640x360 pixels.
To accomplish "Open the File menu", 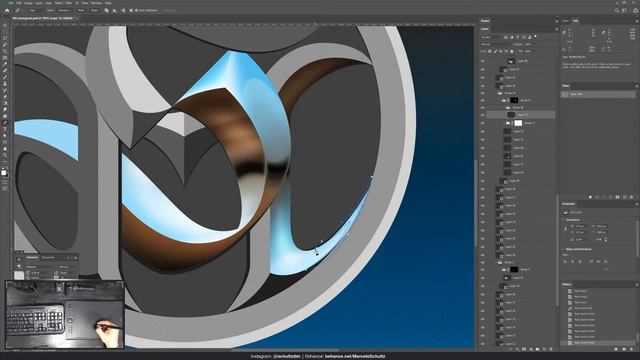I will click(x=11, y=3).
